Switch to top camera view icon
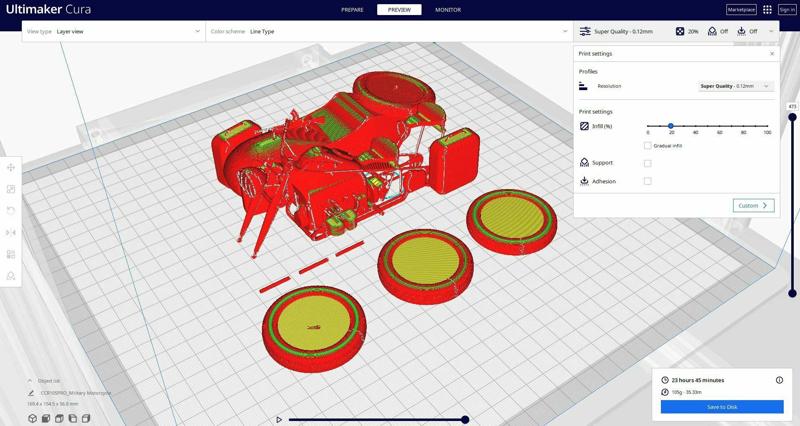This screenshot has height=426, width=800. point(59,418)
